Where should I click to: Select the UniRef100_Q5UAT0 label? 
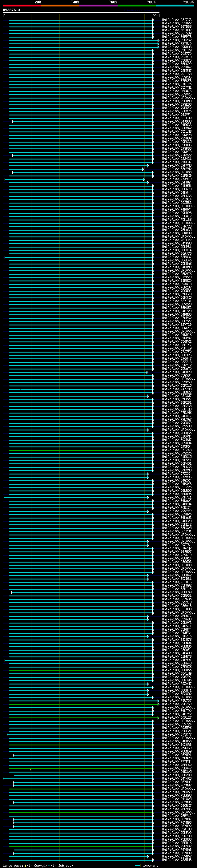pos(177,369)
